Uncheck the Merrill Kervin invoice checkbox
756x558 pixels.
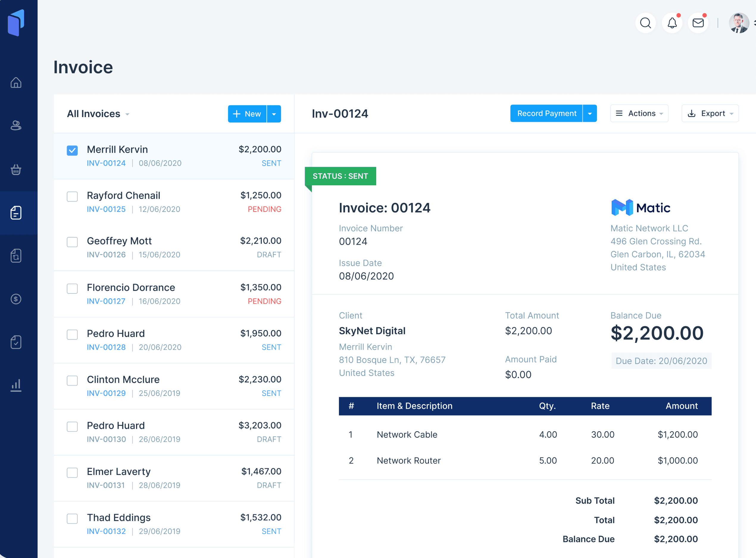[72, 150]
